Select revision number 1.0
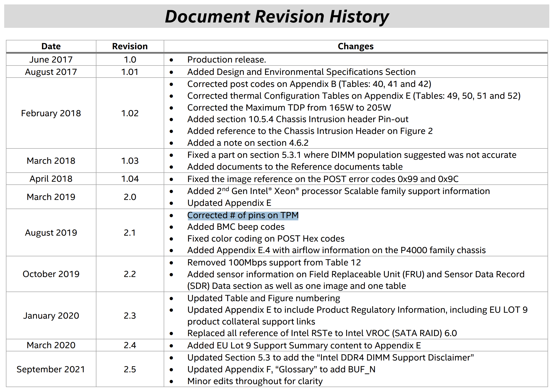This screenshot has height=392, width=551. coord(130,60)
